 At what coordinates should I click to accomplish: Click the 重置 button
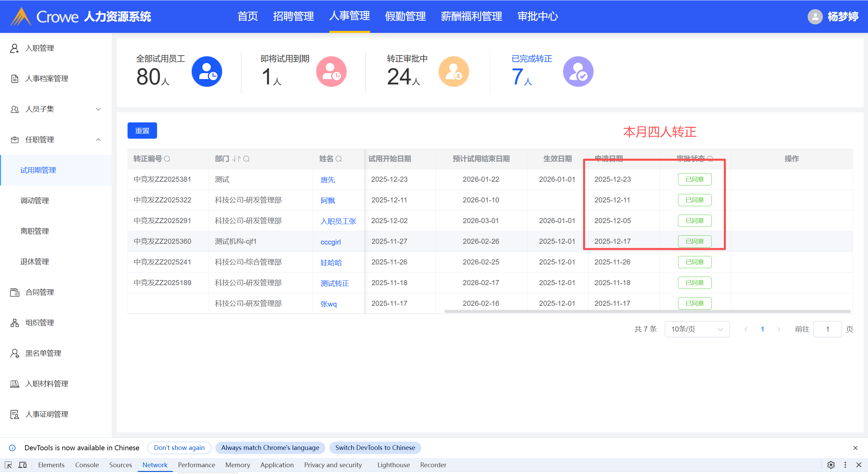pos(142,131)
